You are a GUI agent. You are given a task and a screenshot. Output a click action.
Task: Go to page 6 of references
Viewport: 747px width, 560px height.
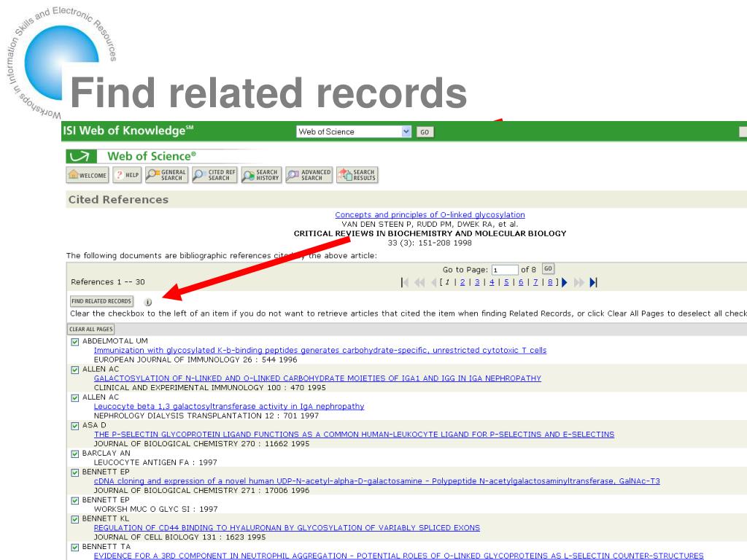pos(521,282)
